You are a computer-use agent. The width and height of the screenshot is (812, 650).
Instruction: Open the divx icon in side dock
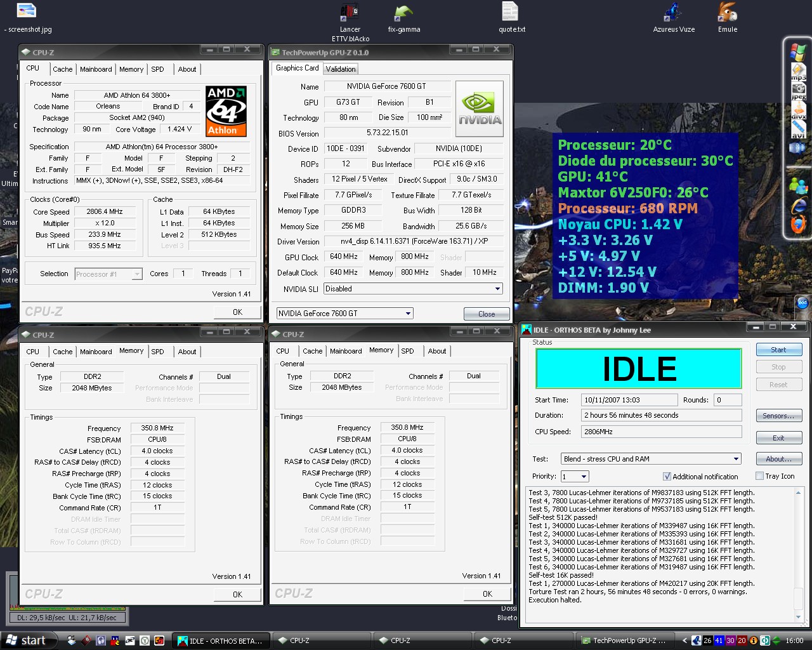[x=798, y=110]
